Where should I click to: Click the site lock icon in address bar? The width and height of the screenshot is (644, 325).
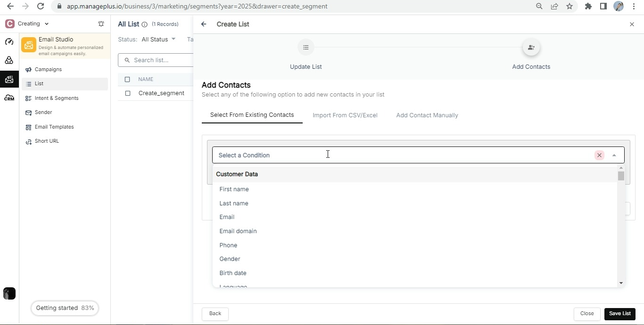[x=59, y=7]
